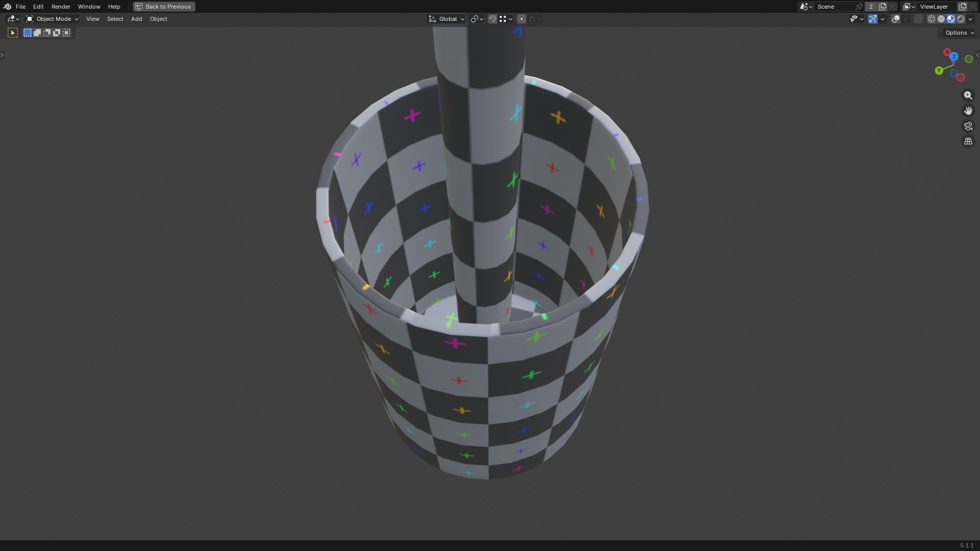Viewport: 980px width, 551px height.
Task: Toggle snapping magnet icon
Action: pyautogui.click(x=493, y=19)
